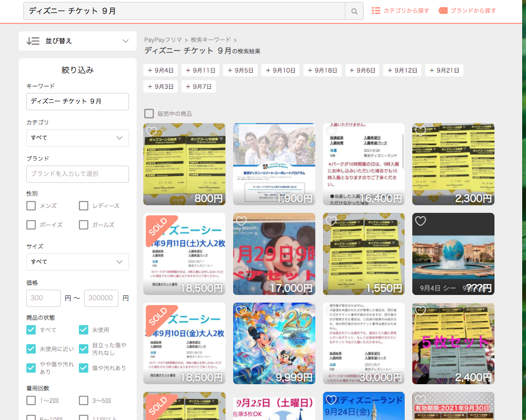This screenshot has width=526, height=420.
Task: Click the ブランドを入力して選択 field
Action: 77,174
